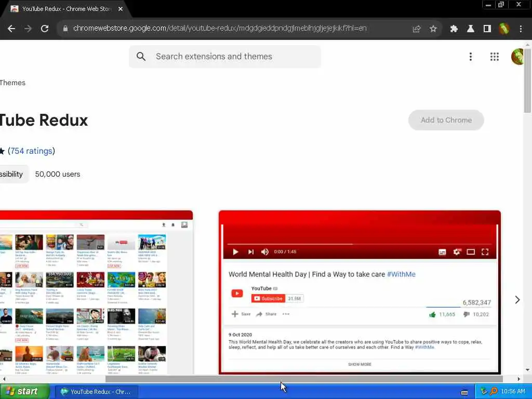Advance to next screenshot with right chevron
The width and height of the screenshot is (532, 399).
point(517,300)
